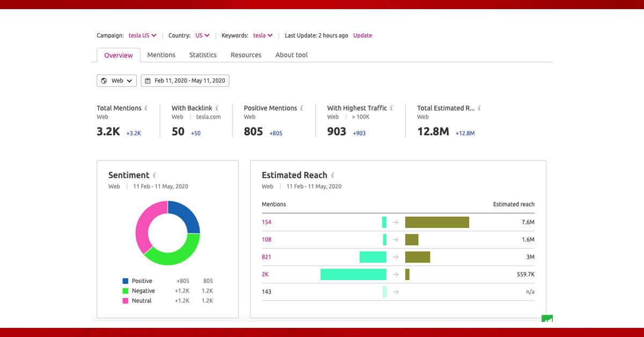This screenshot has width=644, height=337.
Task: Click the Update link
Action: (362, 35)
